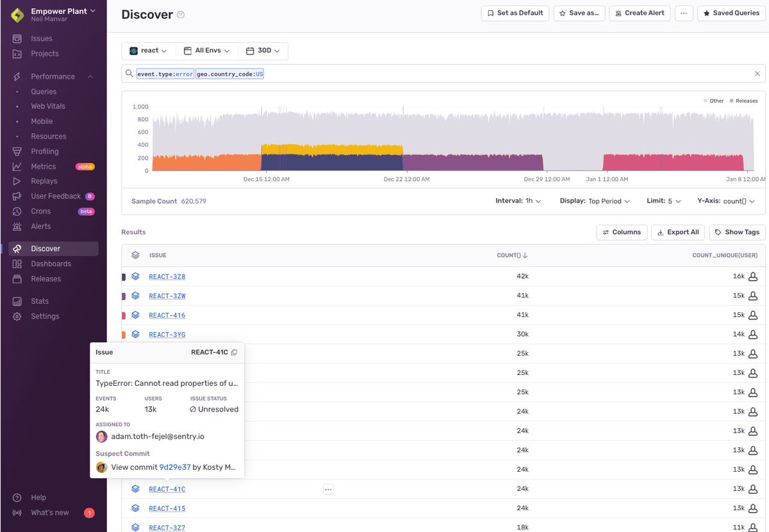This screenshot has height=532, width=769.
Task: Open the react project selector
Action: coord(148,51)
